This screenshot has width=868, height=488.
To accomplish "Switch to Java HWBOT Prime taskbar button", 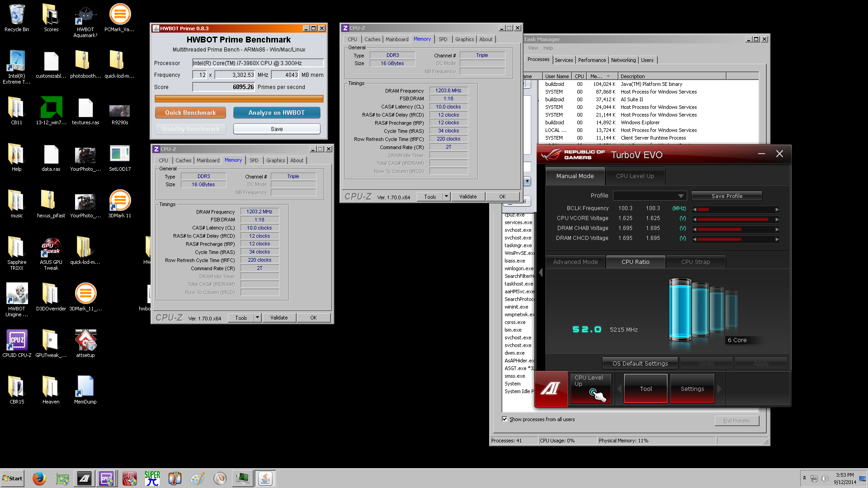I will click(x=265, y=479).
